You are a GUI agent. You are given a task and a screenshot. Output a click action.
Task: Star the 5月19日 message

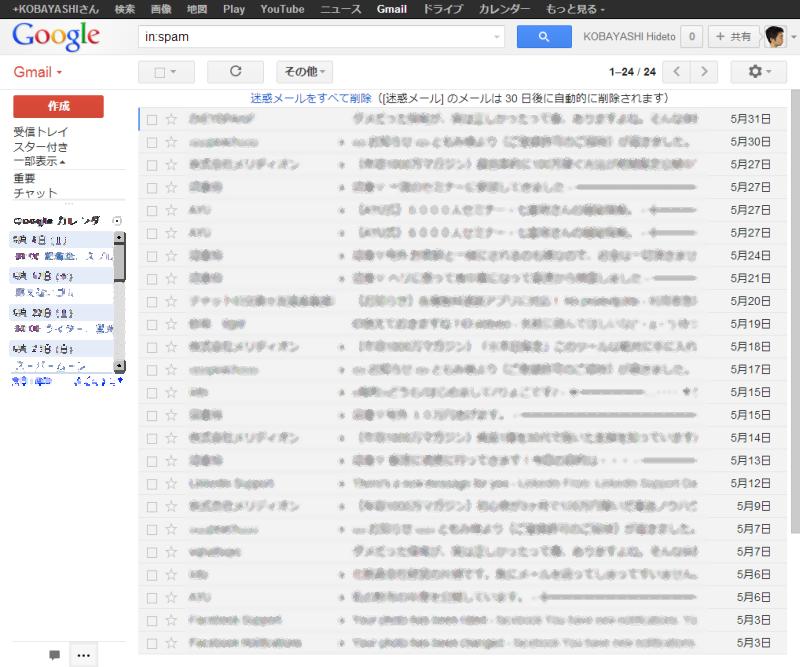[171, 324]
